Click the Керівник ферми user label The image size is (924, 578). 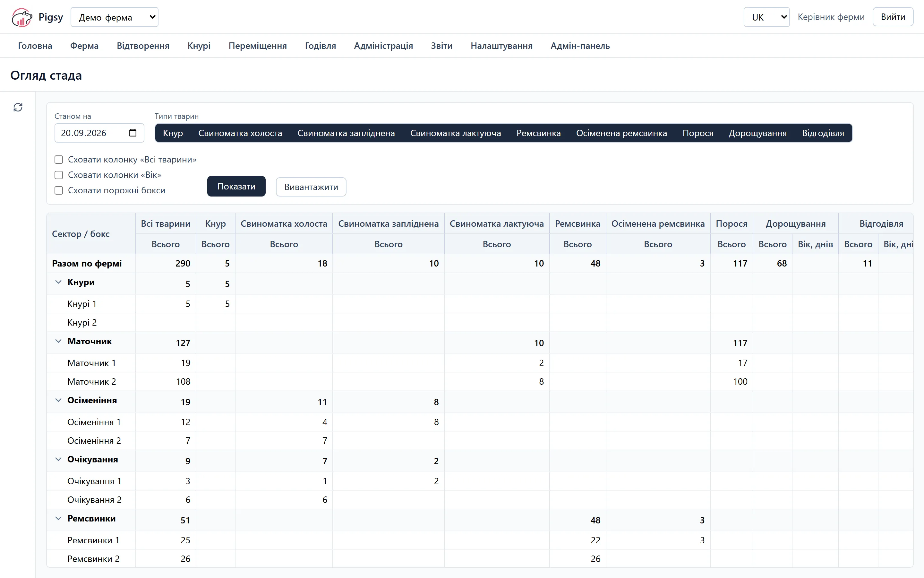[831, 17]
